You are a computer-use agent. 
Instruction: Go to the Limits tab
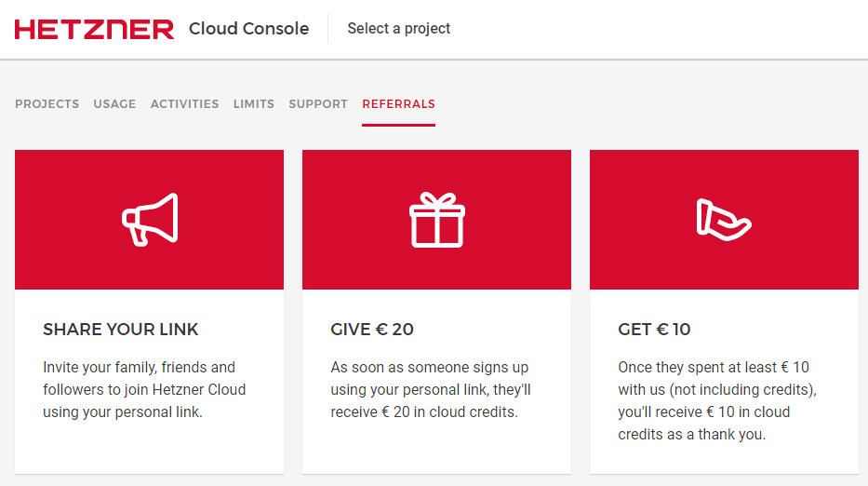tap(254, 104)
